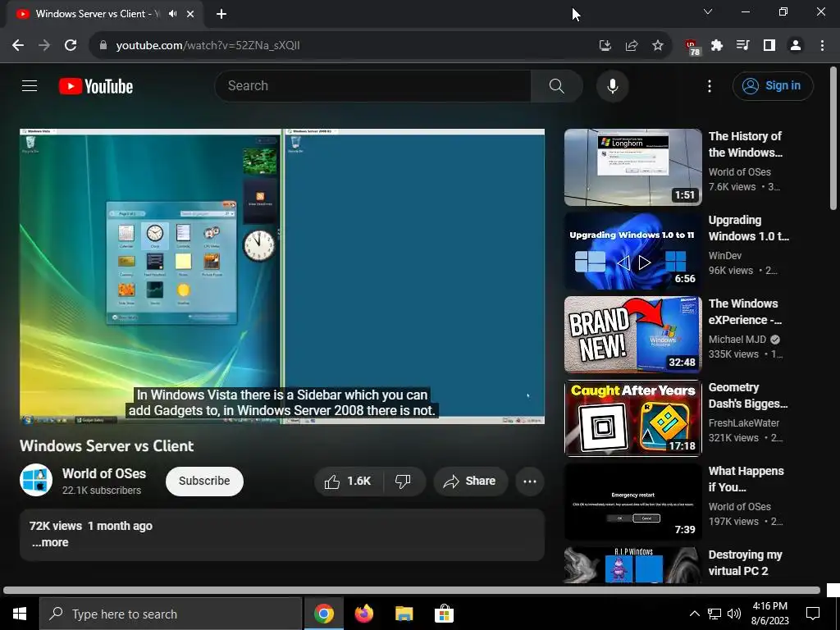
Task: Click the address bar URL
Action: coord(208,46)
